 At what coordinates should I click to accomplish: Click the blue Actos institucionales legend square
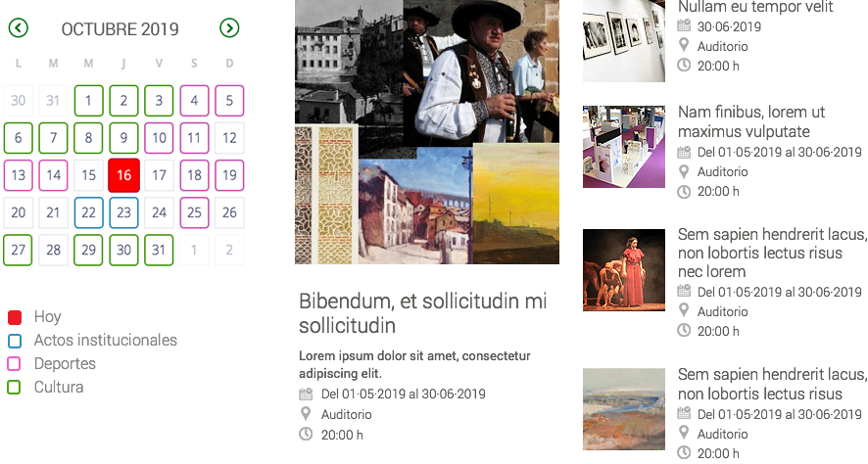[15, 341]
